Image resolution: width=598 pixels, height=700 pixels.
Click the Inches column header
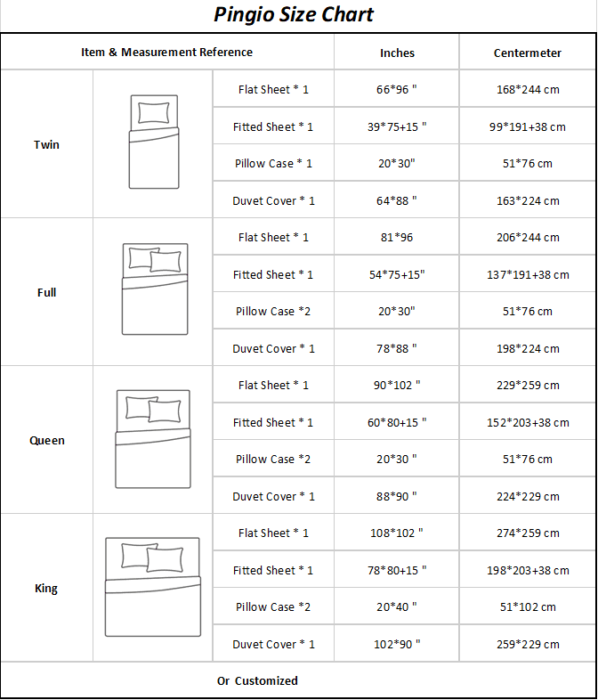(397, 53)
